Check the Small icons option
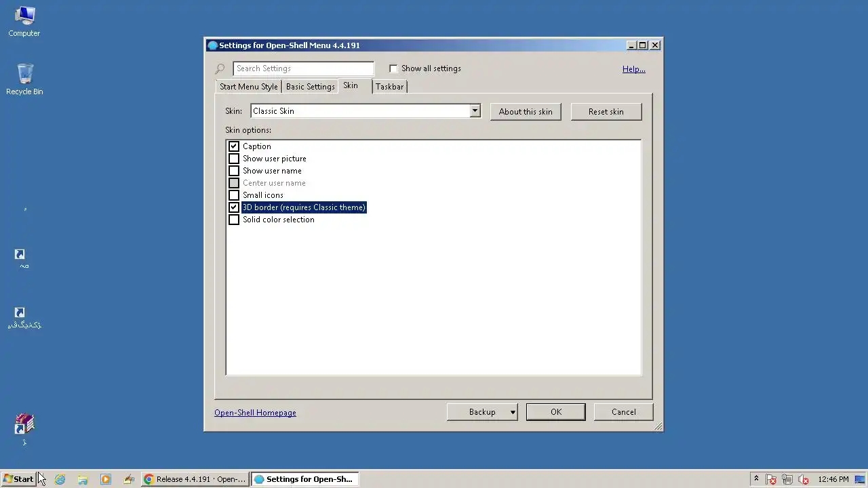The height and width of the screenshot is (488, 868). pyautogui.click(x=234, y=195)
